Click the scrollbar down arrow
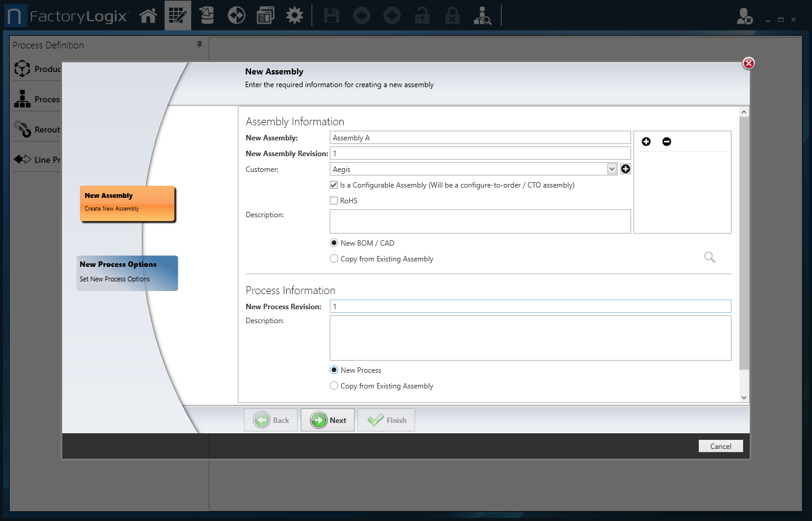The height and width of the screenshot is (521, 812). (744, 398)
